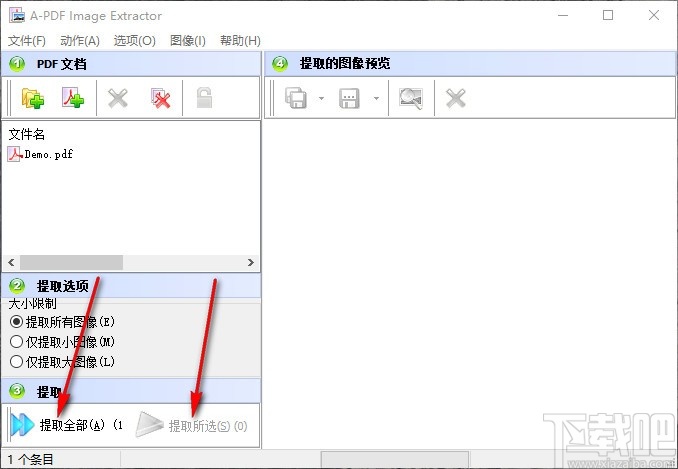This screenshot has height=469, width=678.
Task: Click the Add Folder icon in PDF toolbar
Action: click(x=33, y=98)
